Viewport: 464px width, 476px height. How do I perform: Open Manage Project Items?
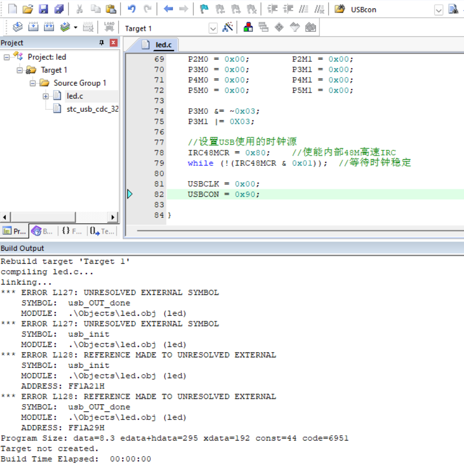[x=248, y=28]
